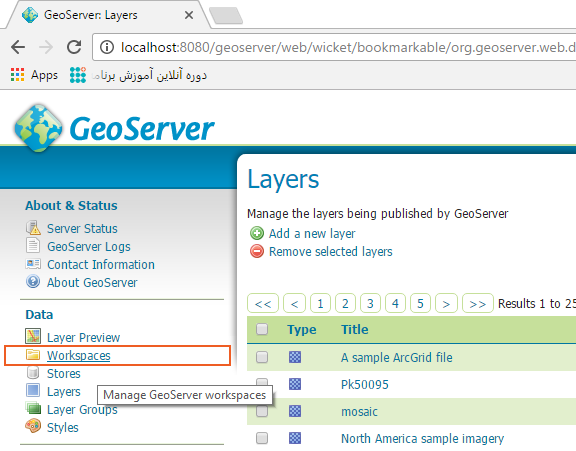Image resolution: width=576 pixels, height=451 pixels.
Task: Click Add a new layer
Action: click(x=312, y=233)
